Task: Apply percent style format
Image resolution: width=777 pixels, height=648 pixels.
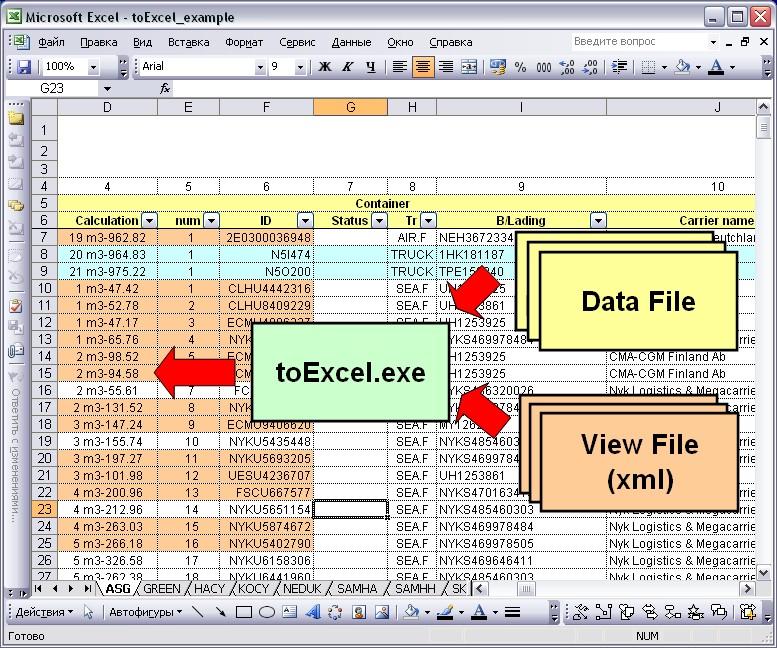Action: click(520, 66)
